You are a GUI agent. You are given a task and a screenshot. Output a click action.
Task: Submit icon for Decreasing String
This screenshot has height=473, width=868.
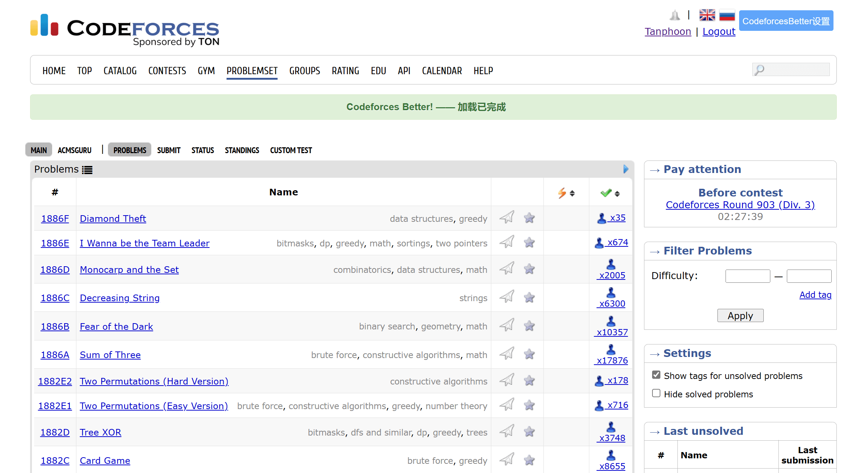click(x=507, y=297)
